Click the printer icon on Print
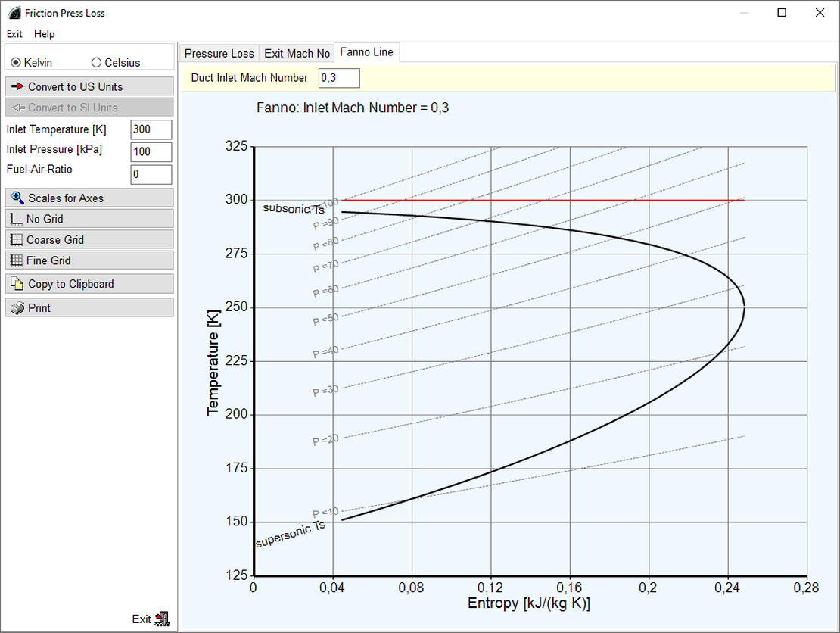 17,308
